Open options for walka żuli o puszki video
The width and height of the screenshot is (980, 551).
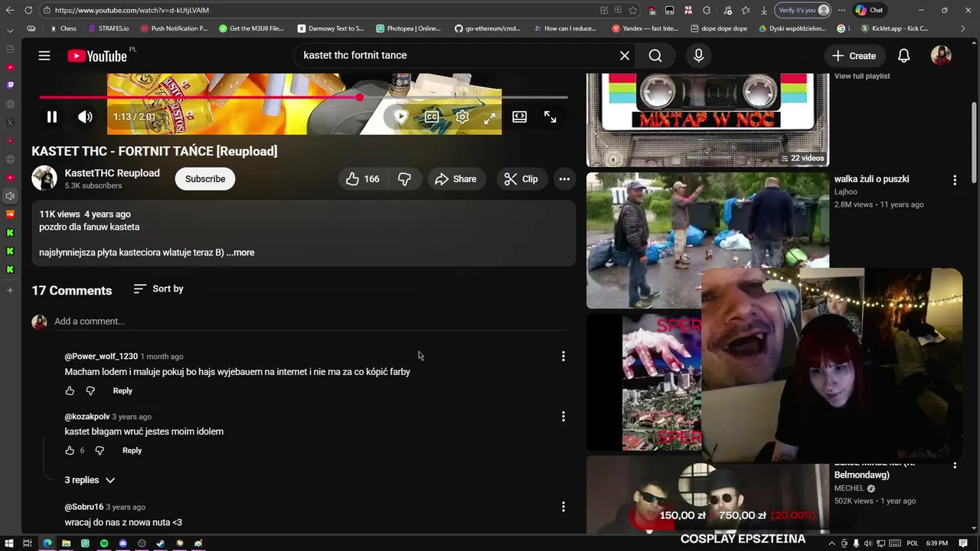tap(955, 180)
